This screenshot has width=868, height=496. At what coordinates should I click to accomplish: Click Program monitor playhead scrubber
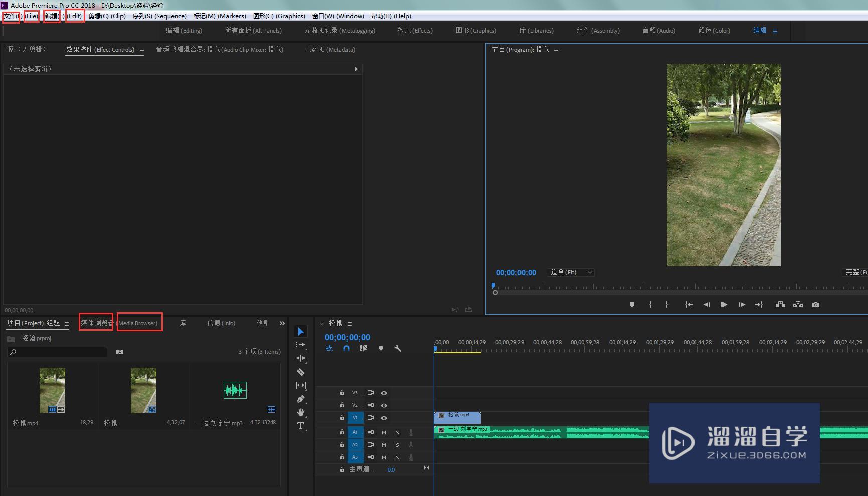pyautogui.click(x=493, y=286)
